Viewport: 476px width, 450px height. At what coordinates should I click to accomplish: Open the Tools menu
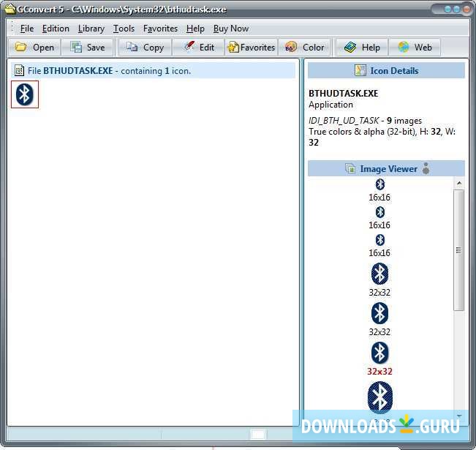coord(124,29)
